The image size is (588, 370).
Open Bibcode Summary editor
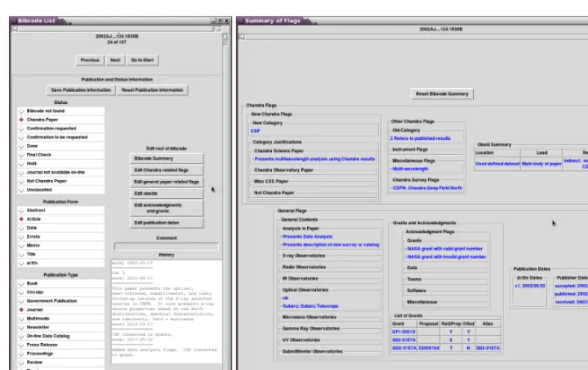[x=167, y=158]
